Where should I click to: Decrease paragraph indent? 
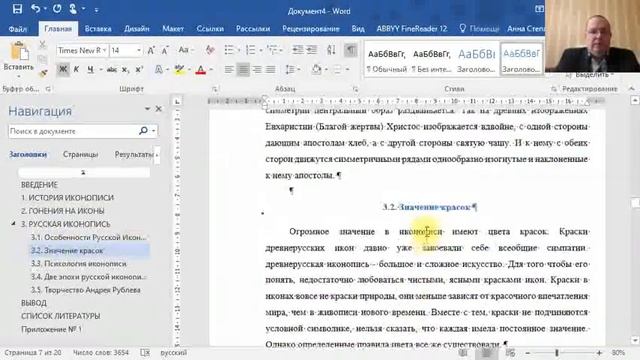coord(298,50)
